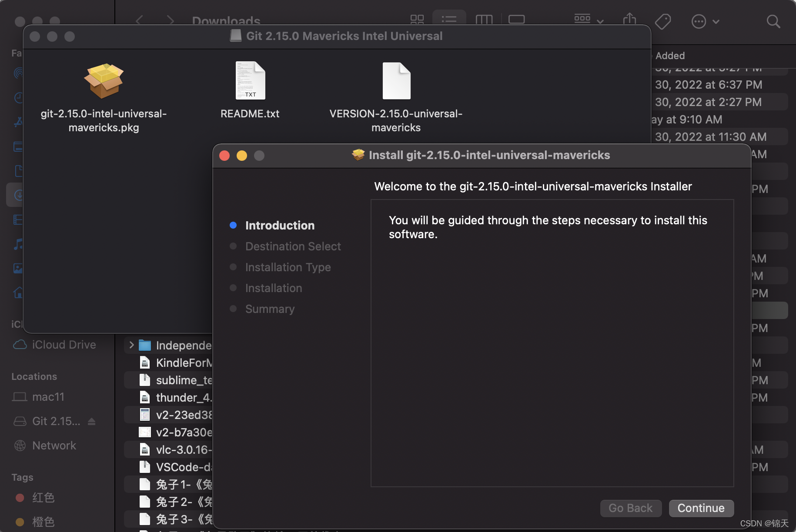Go forward in Finder Downloads window
796x532 pixels.
(x=171, y=20)
